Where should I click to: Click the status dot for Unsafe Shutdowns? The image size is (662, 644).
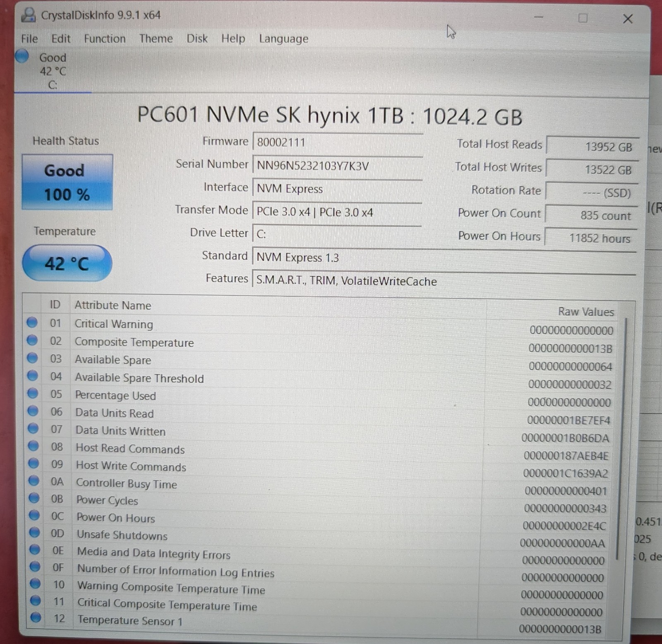tap(34, 532)
